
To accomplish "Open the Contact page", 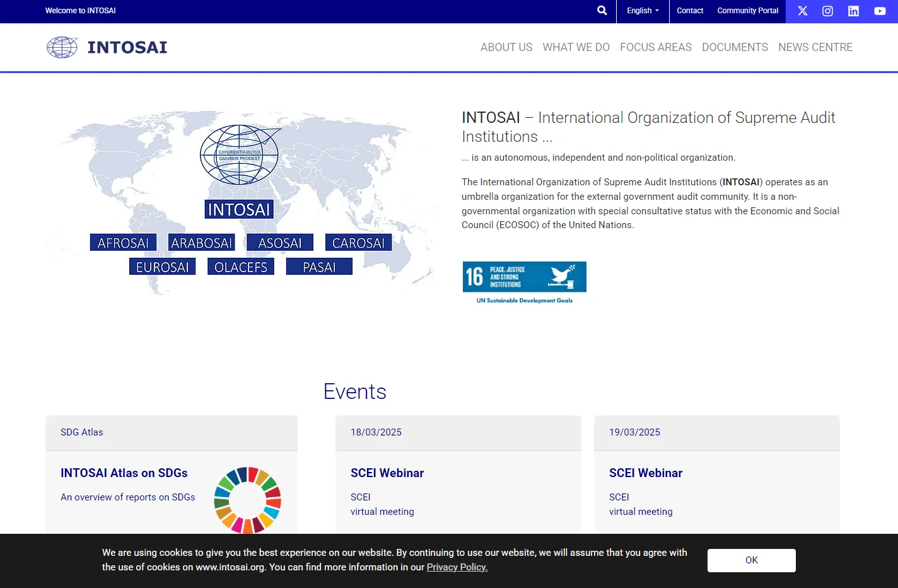I will 690,11.
